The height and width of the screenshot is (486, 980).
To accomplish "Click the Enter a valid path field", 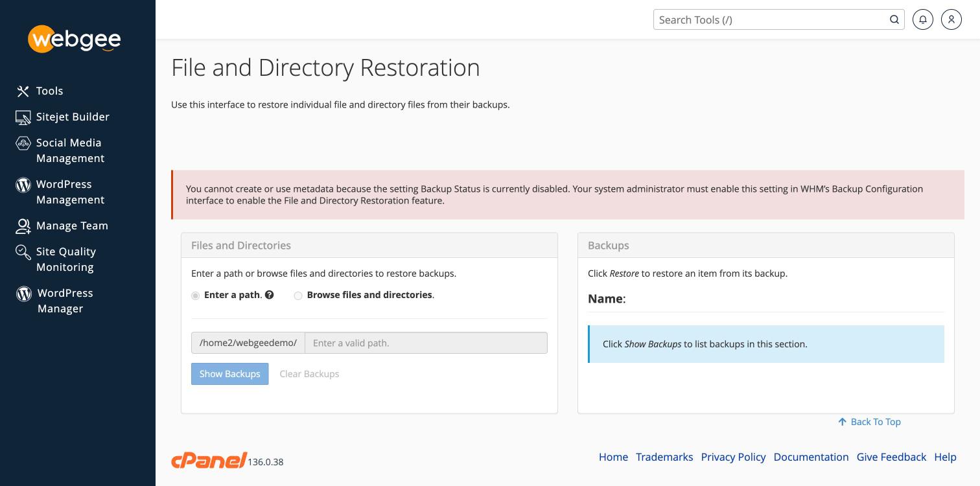I will point(426,343).
